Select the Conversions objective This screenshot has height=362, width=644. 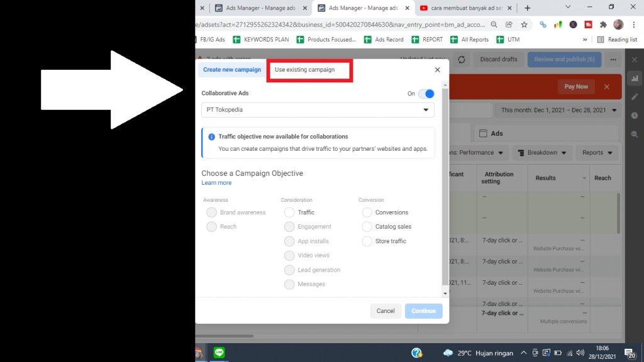pyautogui.click(x=367, y=212)
